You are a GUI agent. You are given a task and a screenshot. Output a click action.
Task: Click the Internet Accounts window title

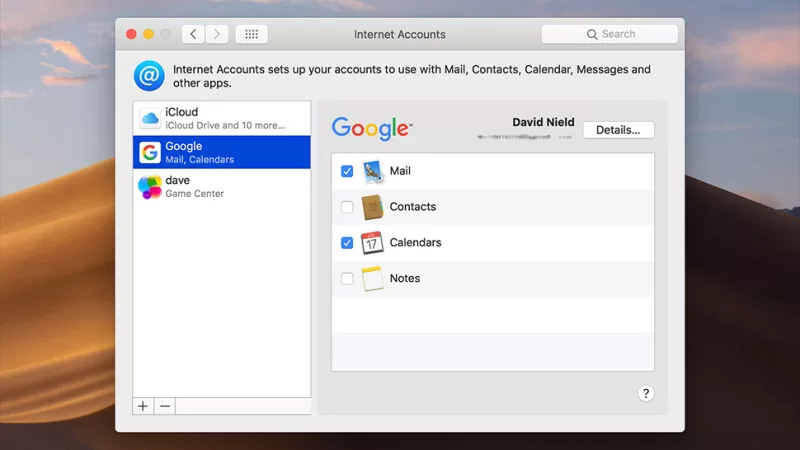399,34
